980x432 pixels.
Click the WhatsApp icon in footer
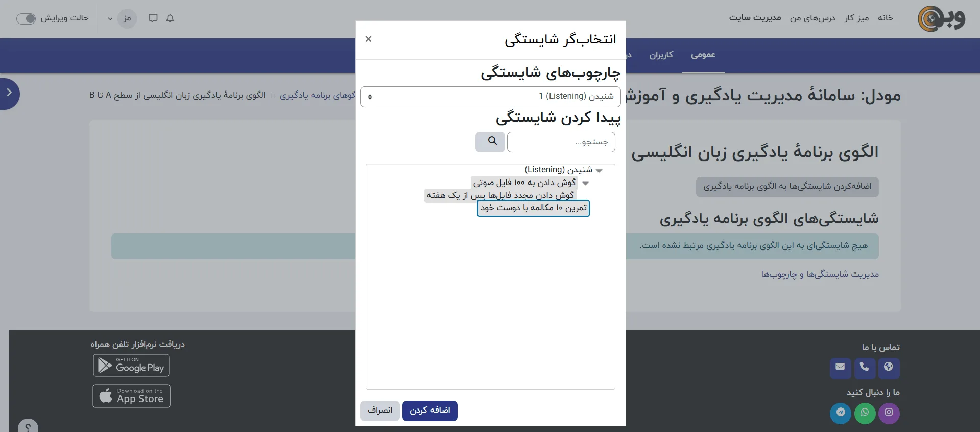pyautogui.click(x=865, y=413)
